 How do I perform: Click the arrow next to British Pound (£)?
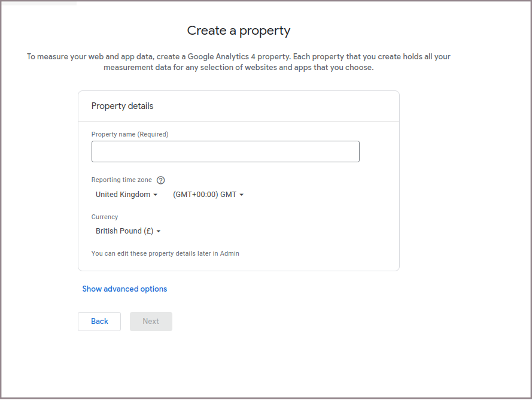click(x=159, y=232)
